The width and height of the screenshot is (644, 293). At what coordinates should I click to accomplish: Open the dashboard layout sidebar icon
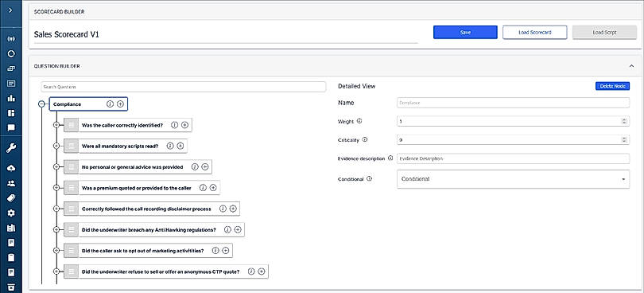tap(11, 113)
